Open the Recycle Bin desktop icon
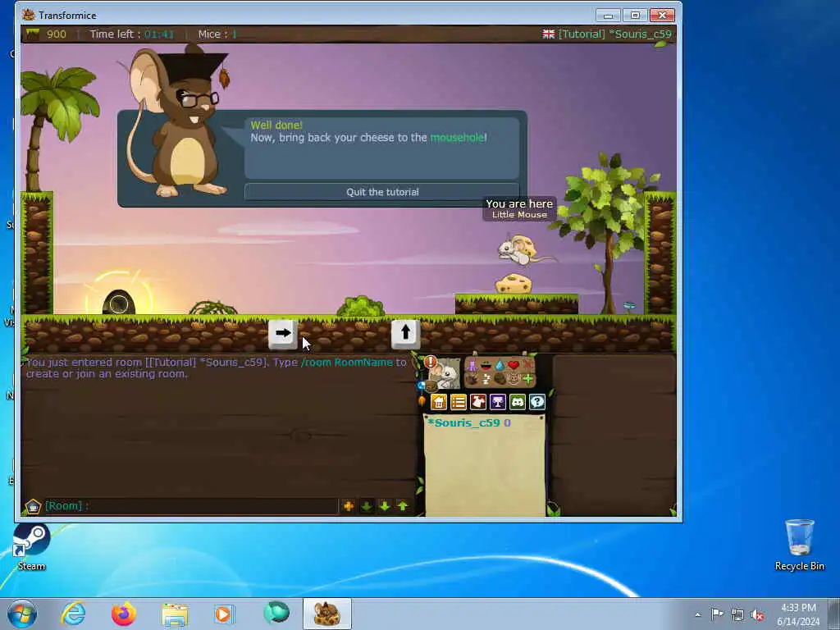This screenshot has height=630, width=840. click(799, 546)
